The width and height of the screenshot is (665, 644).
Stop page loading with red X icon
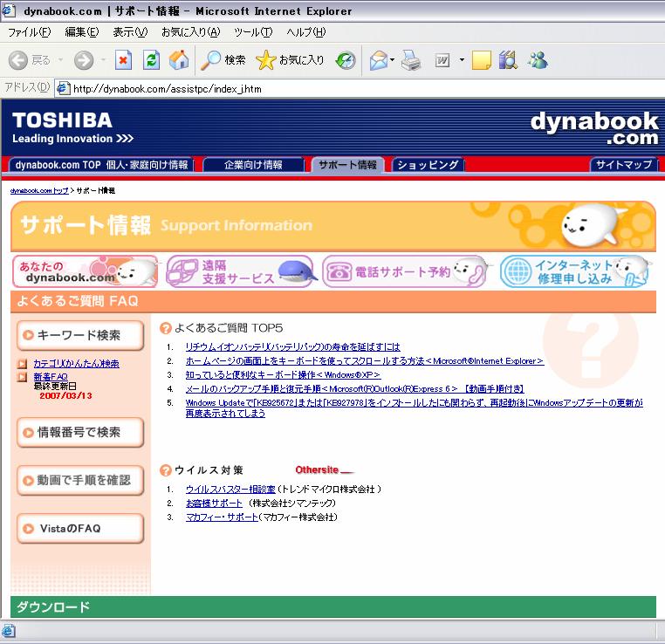tap(123, 60)
